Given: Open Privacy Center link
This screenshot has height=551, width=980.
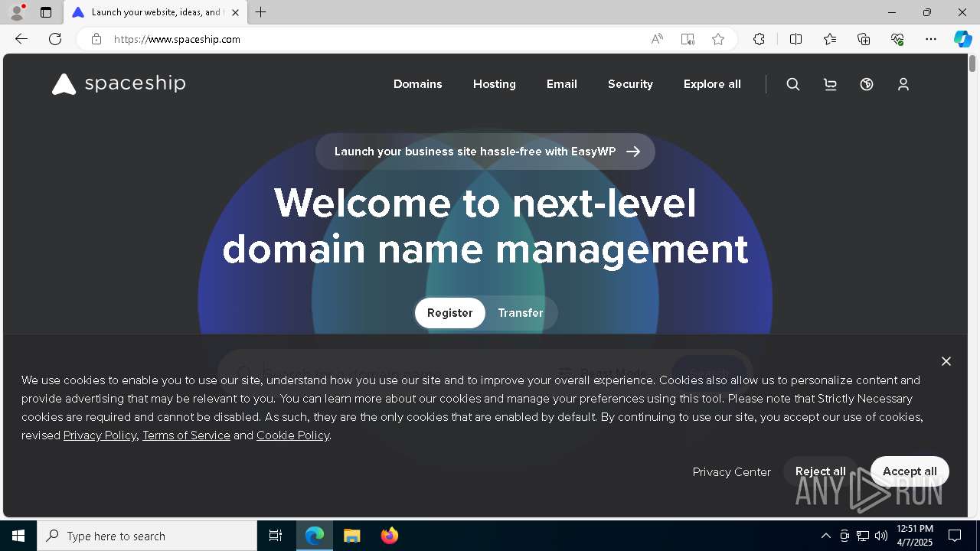Looking at the screenshot, I should click(732, 472).
